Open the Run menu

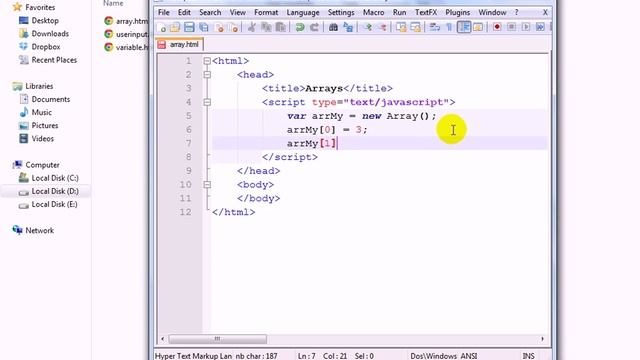[399, 13]
